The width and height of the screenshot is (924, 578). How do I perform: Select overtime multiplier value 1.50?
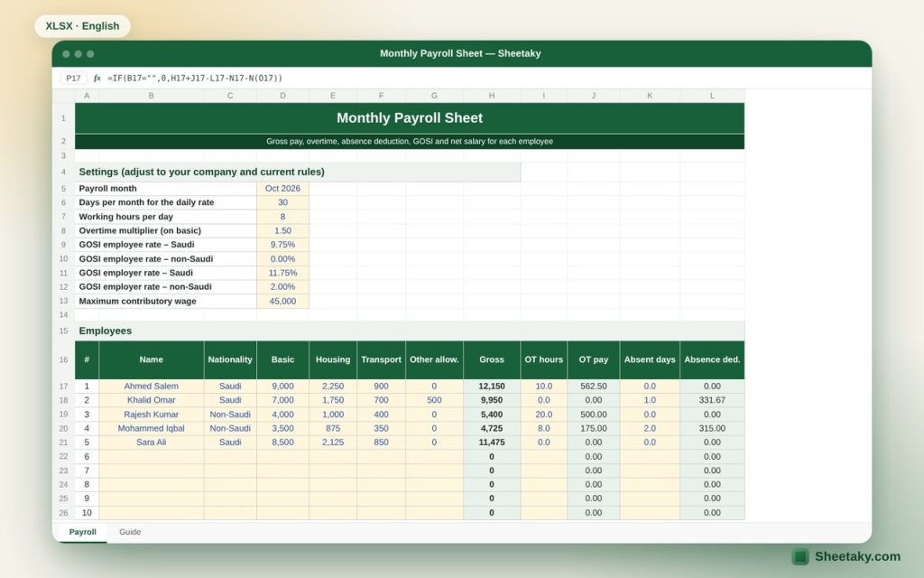click(282, 230)
